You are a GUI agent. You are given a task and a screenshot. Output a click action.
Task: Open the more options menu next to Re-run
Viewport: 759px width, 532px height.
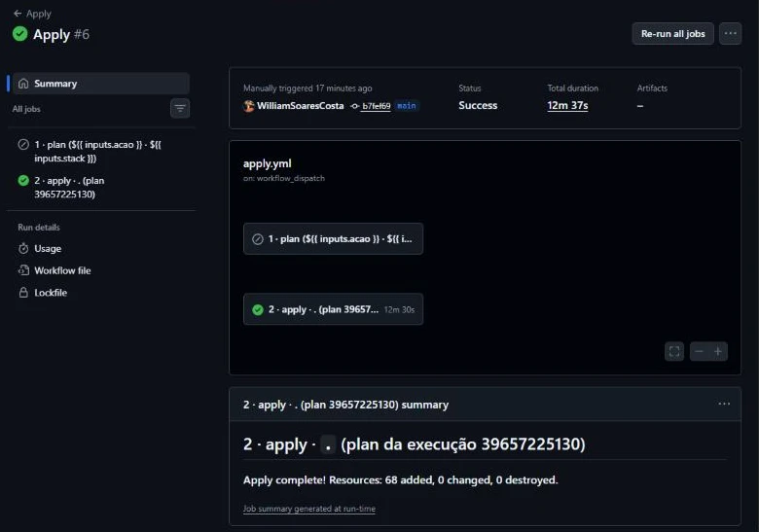coord(731,34)
